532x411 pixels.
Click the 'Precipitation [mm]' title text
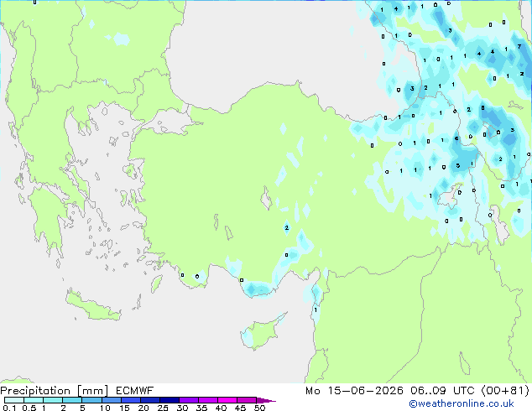point(54,391)
